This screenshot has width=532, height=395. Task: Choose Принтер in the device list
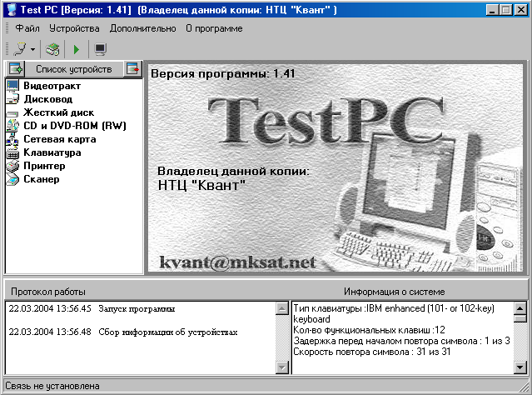(x=44, y=166)
